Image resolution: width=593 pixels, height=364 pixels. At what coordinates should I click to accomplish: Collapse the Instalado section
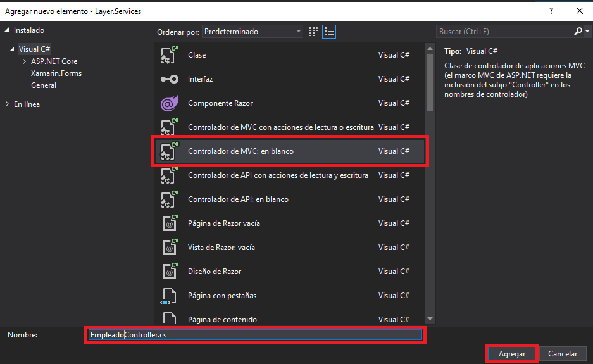tap(7, 30)
